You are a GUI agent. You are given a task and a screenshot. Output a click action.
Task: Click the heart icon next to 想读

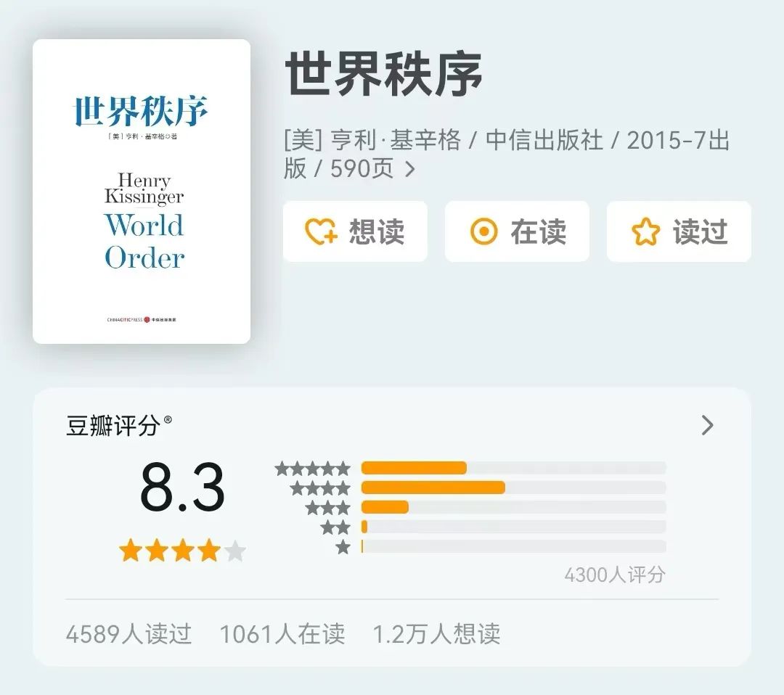point(319,231)
